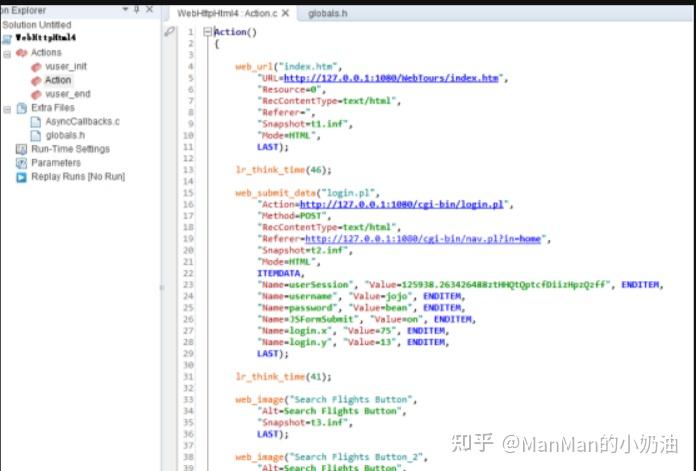The width and height of the screenshot is (696, 471).
Task: Click the Solution Untitled label
Action: (x=36, y=25)
